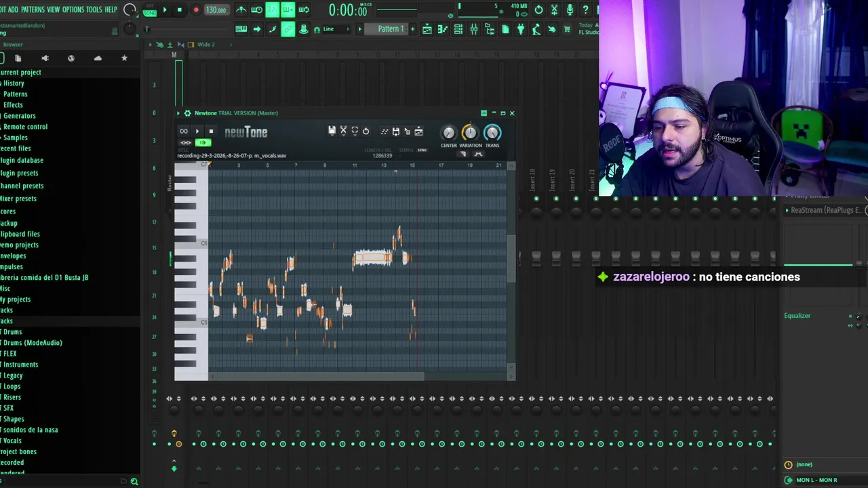The height and width of the screenshot is (488, 868).
Task: Open Newtone's save file icon
Action: point(332,131)
